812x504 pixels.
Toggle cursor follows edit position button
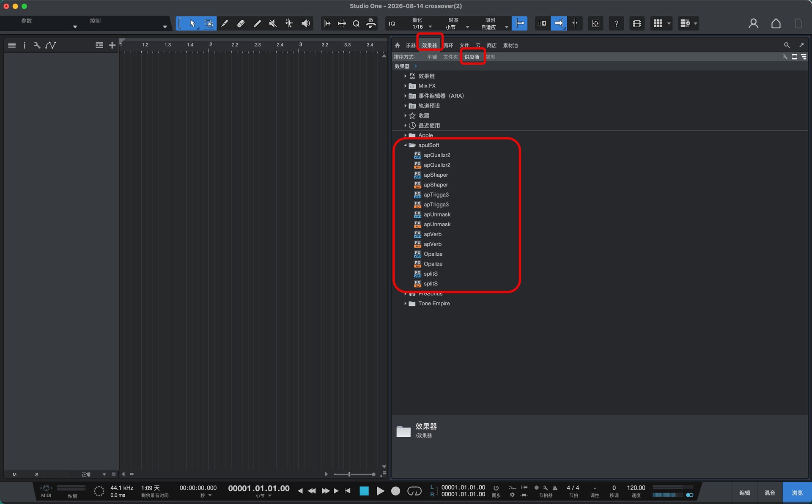tap(575, 24)
